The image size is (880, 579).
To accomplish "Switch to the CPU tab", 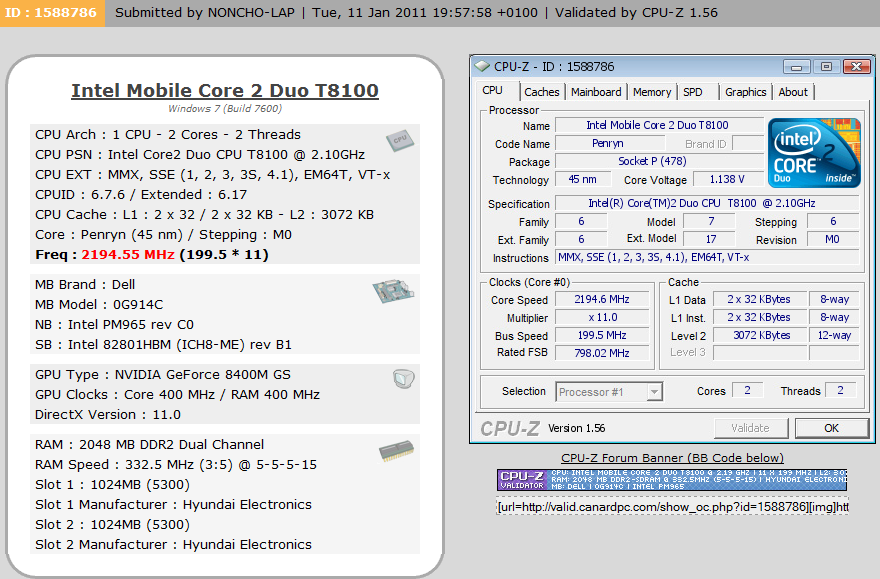I will click(492, 90).
